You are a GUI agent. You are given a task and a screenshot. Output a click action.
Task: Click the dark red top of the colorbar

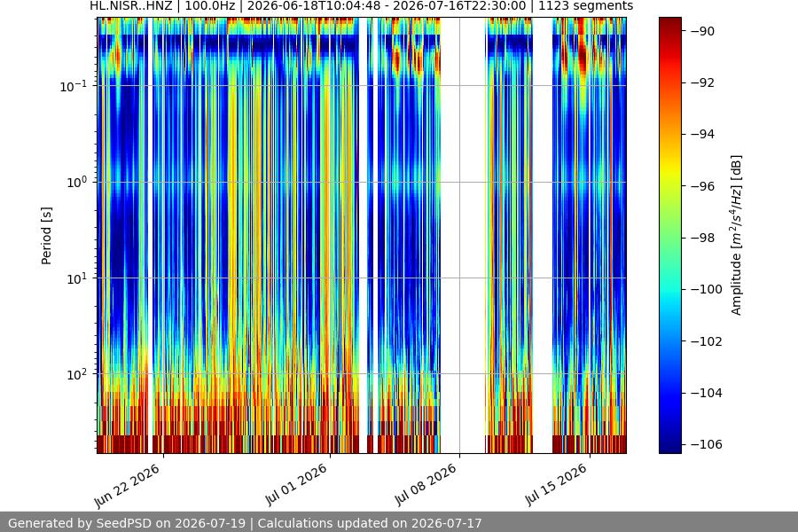click(669, 21)
